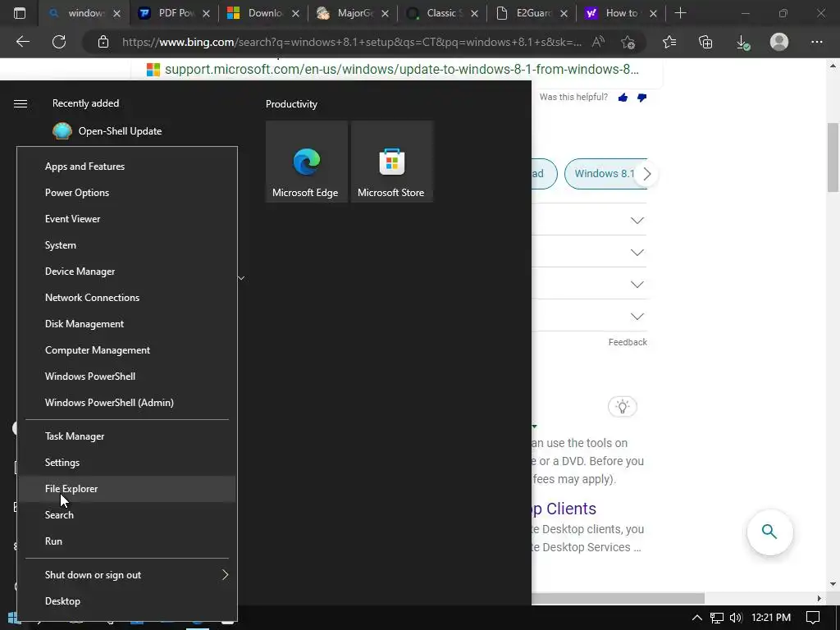
Task: Open Open-Shell Update app
Action: (x=107, y=131)
